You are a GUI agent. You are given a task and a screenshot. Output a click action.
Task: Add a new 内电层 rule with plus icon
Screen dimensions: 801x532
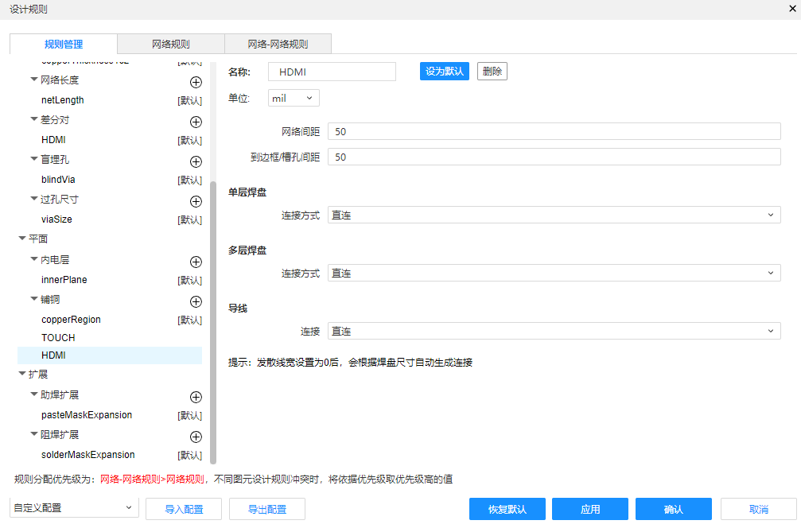point(196,262)
